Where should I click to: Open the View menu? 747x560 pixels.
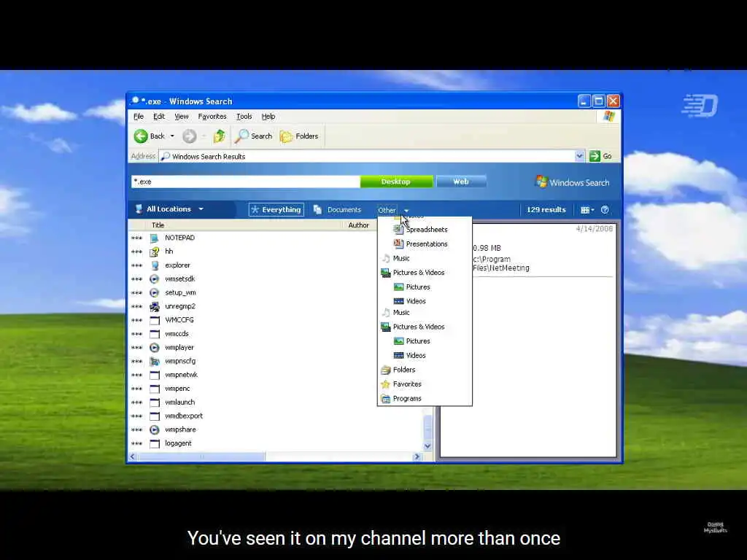pos(182,116)
